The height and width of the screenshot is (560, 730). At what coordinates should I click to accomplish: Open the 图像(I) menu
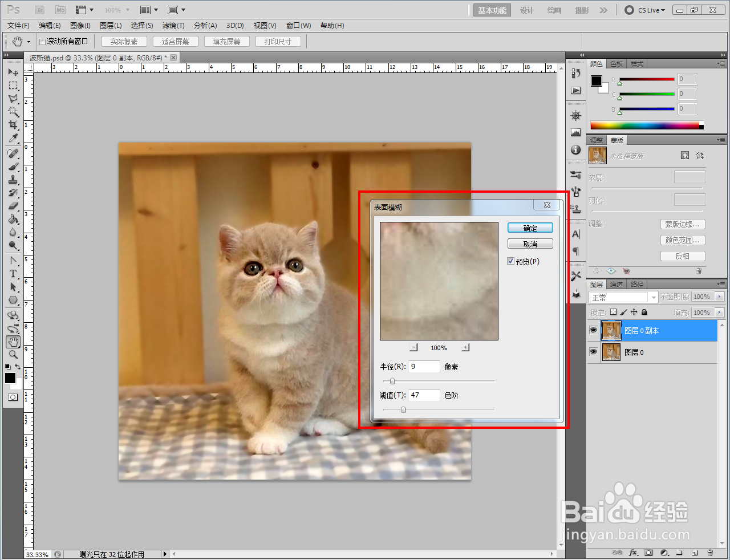click(80, 26)
